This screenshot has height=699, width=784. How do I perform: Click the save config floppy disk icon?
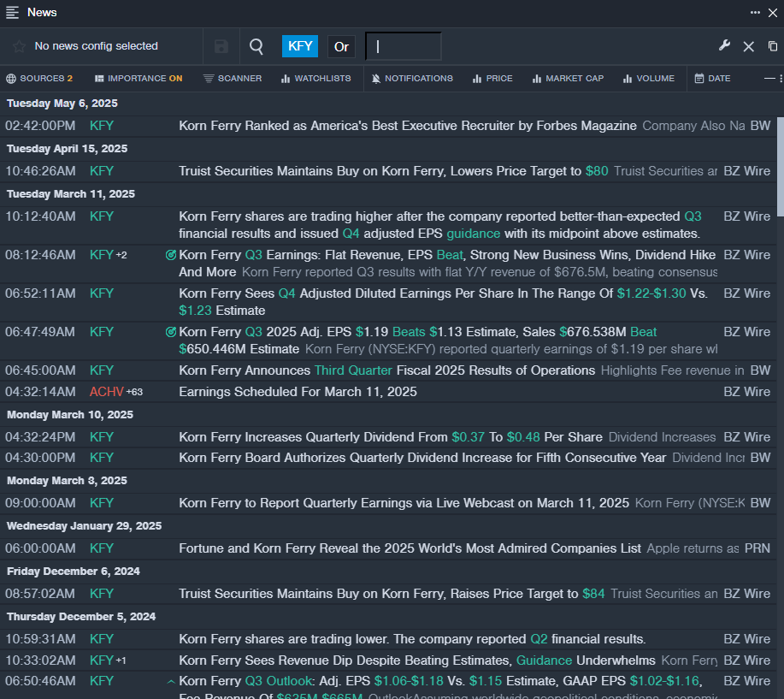click(x=221, y=46)
